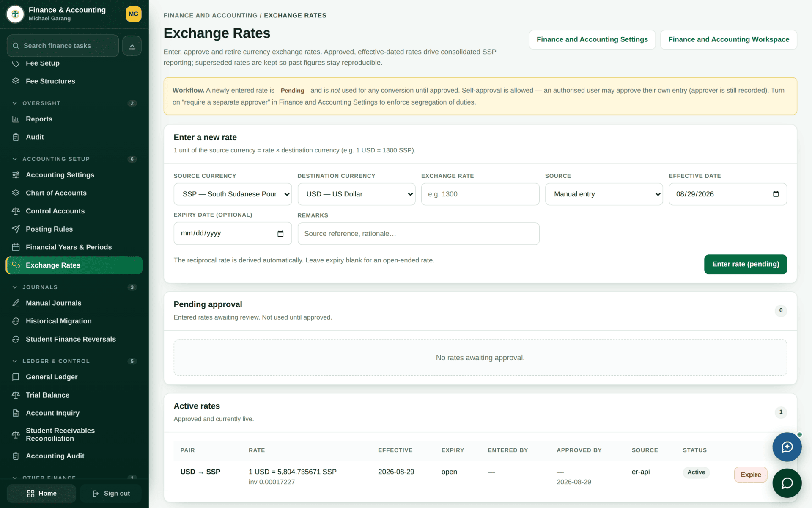Click the Reports bar chart icon
The width and height of the screenshot is (812, 508).
point(16,119)
